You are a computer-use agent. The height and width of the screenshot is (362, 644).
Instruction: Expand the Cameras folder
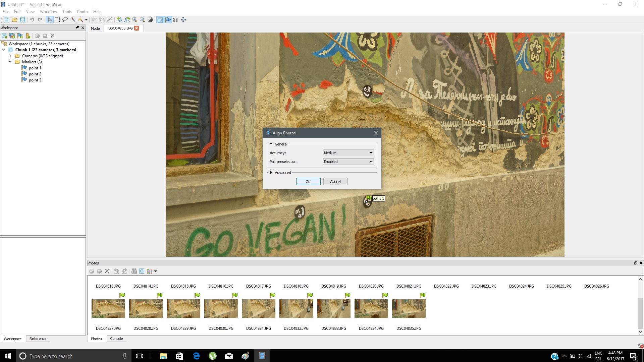coord(10,56)
